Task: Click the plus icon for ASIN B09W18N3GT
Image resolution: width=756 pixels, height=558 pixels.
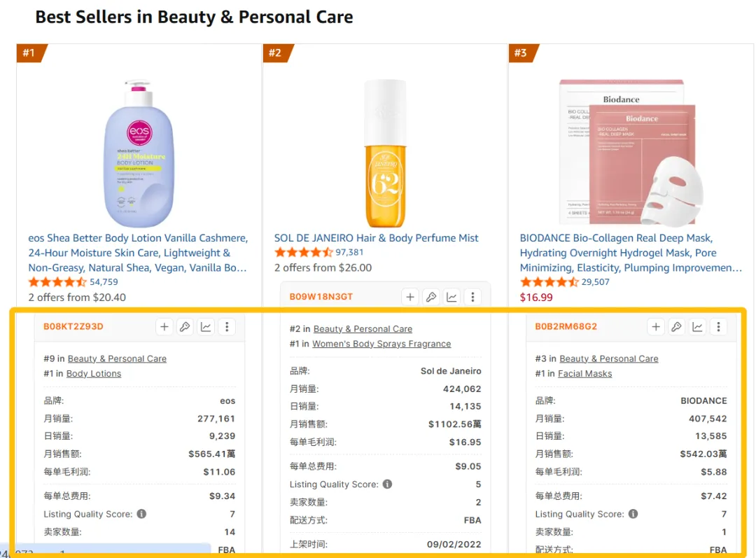Action: [x=410, y=297]
